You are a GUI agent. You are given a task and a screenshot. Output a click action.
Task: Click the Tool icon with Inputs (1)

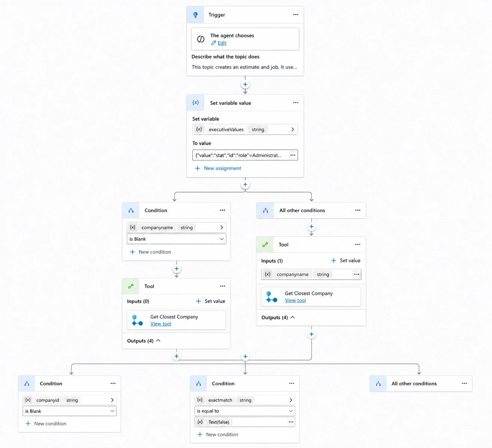click(265, 245)
